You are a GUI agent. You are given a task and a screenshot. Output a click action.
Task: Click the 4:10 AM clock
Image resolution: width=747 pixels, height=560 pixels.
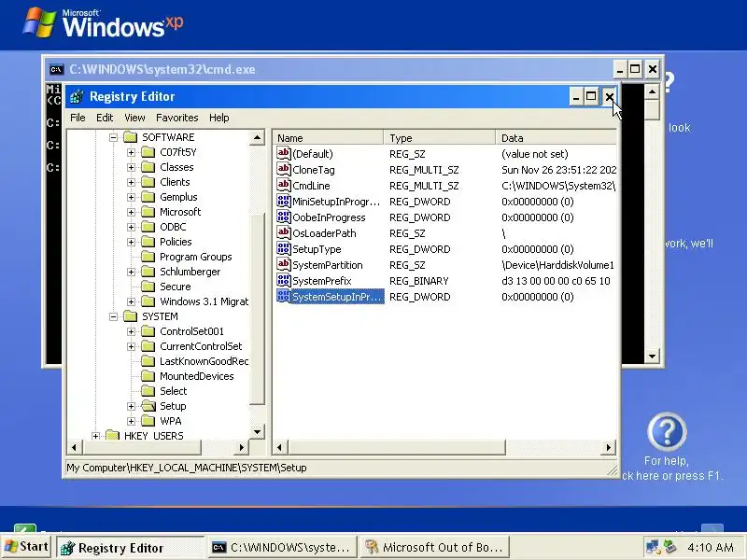click(711, 547)
